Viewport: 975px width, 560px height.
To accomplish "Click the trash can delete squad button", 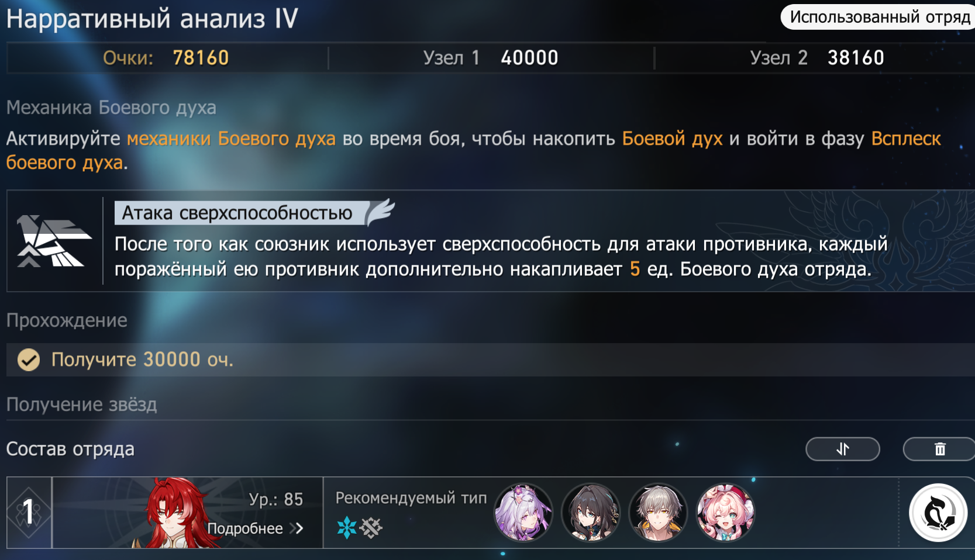I will pos(939,449).
